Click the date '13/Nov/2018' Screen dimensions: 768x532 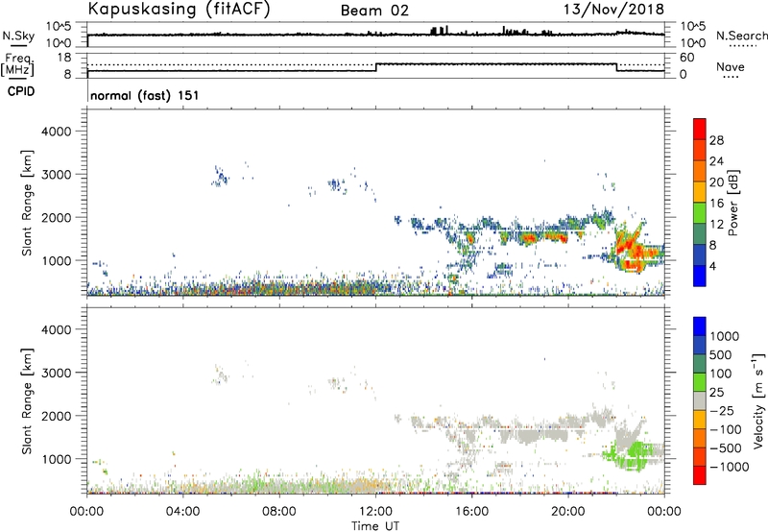pos(613,9)
